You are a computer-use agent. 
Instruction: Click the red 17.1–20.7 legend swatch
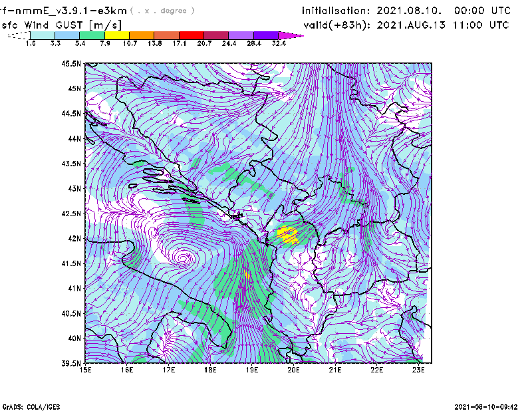(x=192, y=35)
